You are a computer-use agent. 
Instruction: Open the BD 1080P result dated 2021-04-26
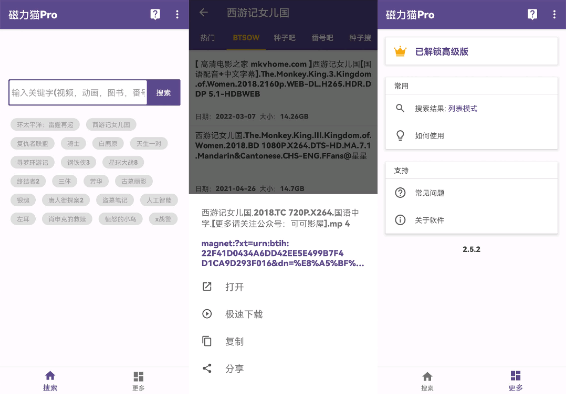click(283, 161)
